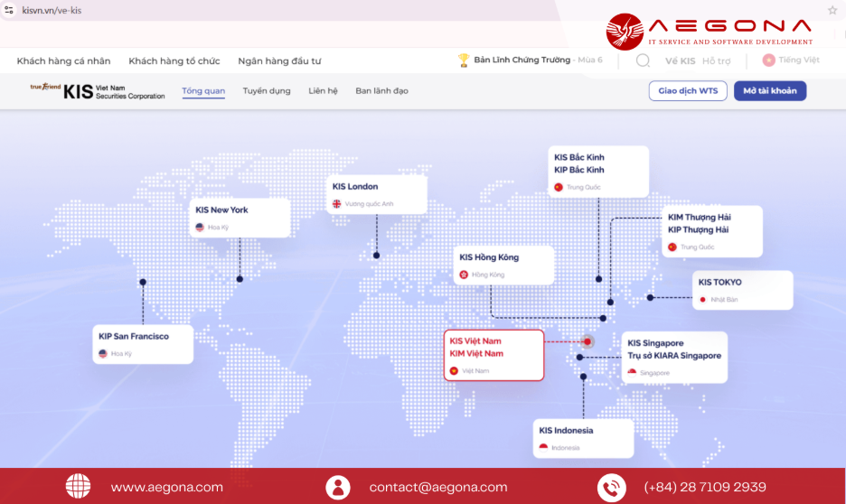Click the KIS Indonesia title text
Viewport: 846px width, 504px height.
[566, 430]
